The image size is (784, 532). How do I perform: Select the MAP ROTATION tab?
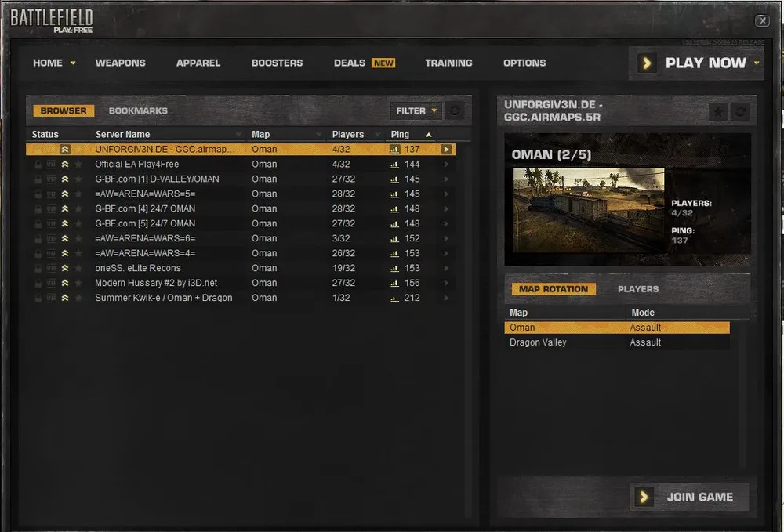[x=554, y=289]
